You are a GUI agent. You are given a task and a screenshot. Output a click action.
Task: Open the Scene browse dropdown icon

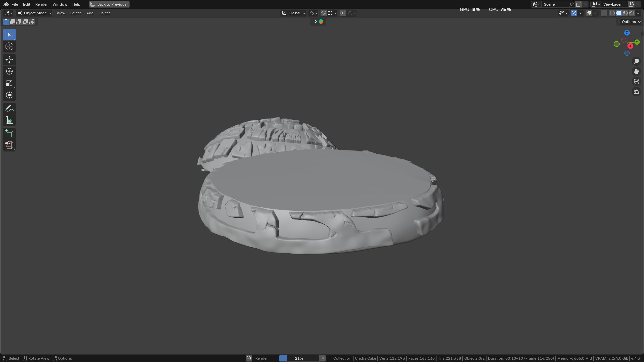[x=536, y=4]
